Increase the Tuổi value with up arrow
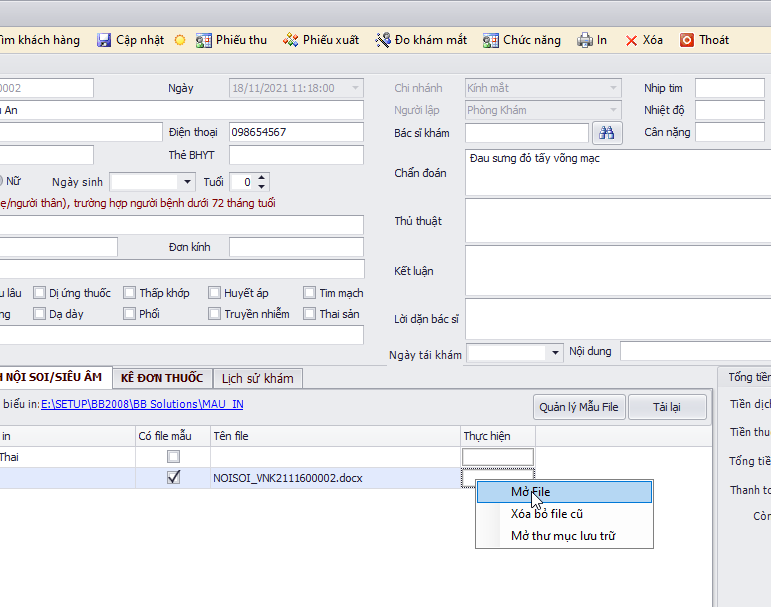771x607 pixels. click(x=262, y=178)
